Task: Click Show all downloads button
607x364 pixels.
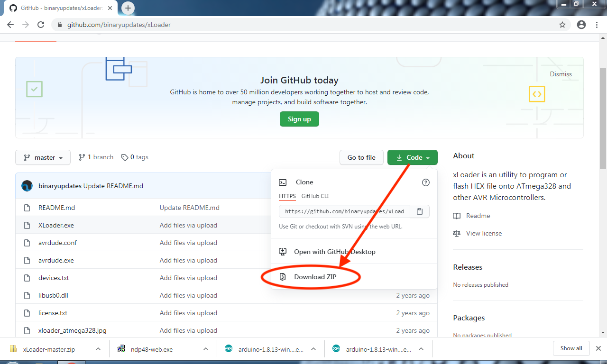Action: (571, 348)
